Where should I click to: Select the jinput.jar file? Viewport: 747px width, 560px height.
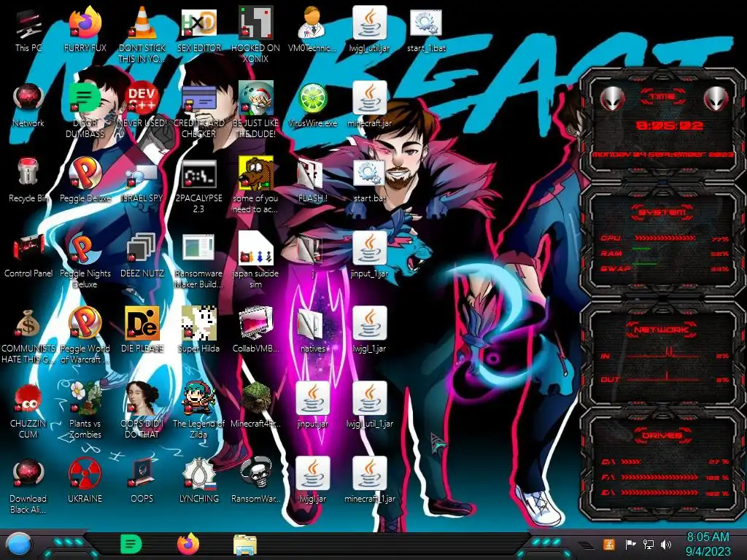312,405
